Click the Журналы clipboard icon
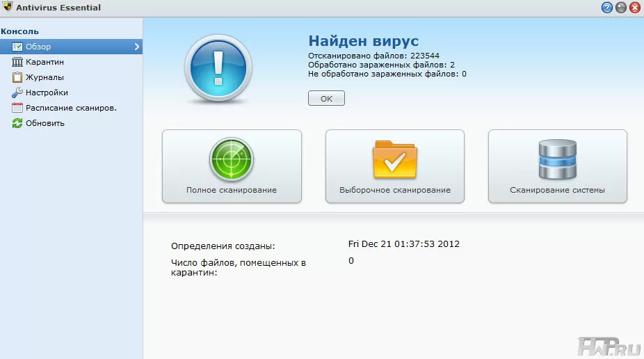 click(17, 77)
